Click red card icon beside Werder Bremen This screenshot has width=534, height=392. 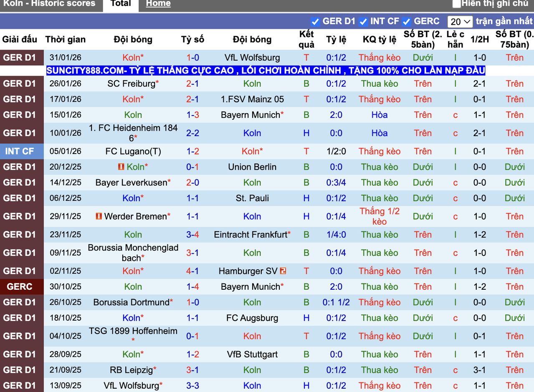coord(99,216)
